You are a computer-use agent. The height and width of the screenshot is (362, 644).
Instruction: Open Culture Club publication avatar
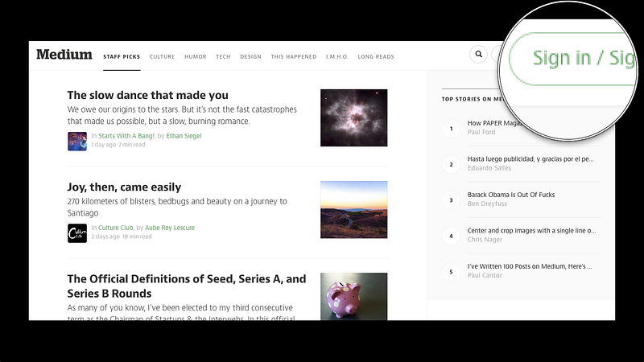[77, 233]
